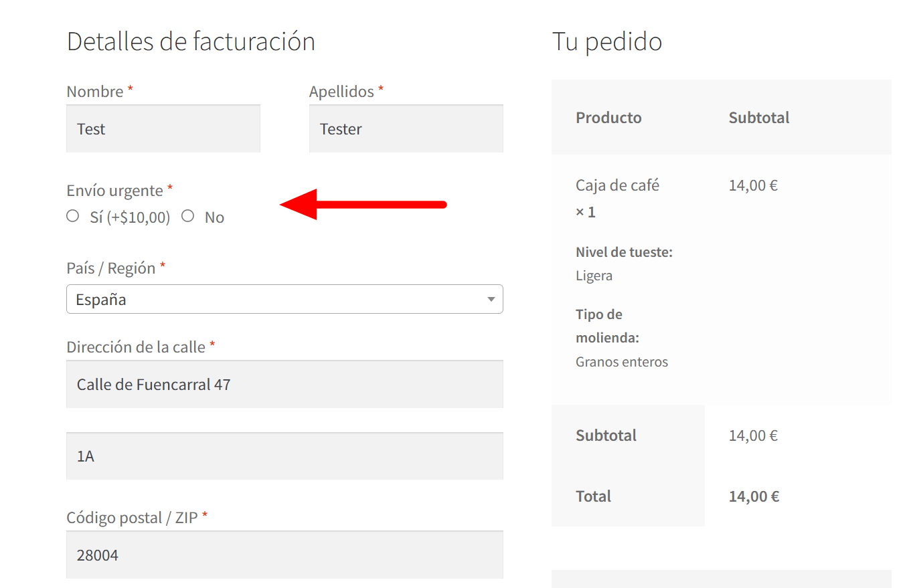Image resolution: width=903 pixels, height=588 pixels.
Task: Click the "Subtotal" column header in order table
Action: (x=758, y=118)
